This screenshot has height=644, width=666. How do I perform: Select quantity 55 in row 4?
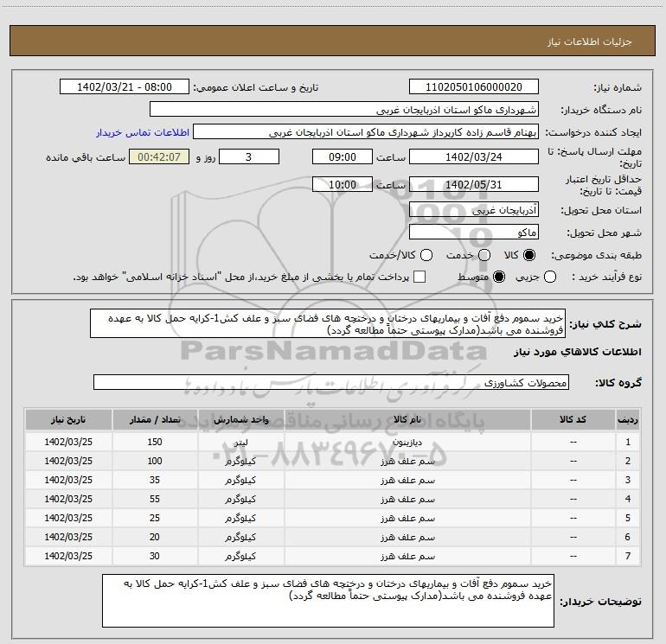(155, 500)
